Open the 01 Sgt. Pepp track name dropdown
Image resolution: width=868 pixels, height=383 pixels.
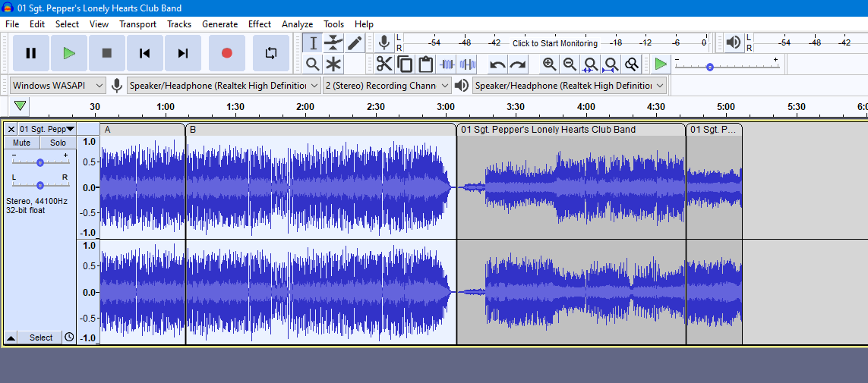point(47,130)
